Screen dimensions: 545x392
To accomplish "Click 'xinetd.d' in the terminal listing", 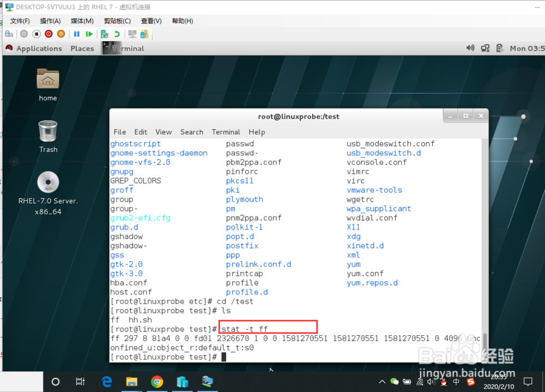I will pos(365,246).
